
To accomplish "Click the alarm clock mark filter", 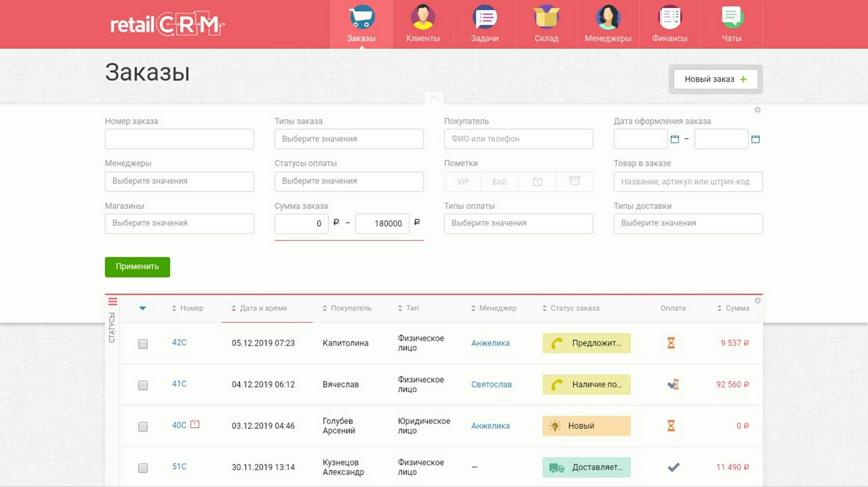I will [x=574, y=181].
